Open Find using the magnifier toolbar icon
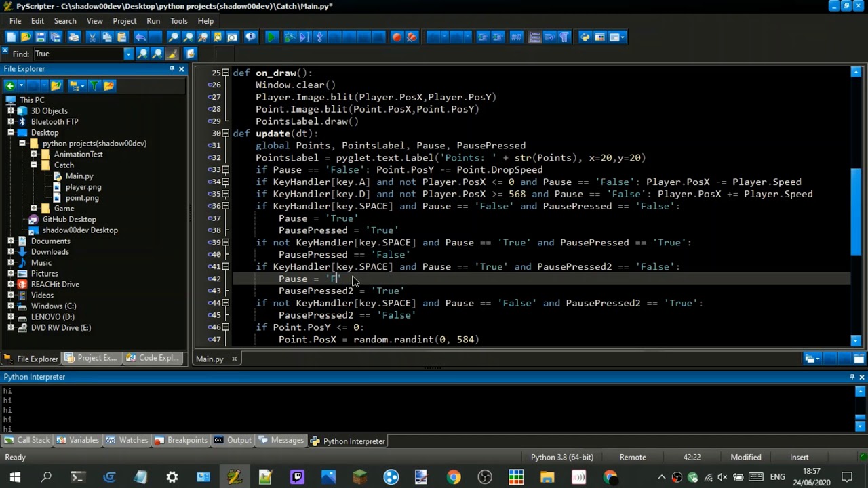This screenshot has height=488, width=868. point(173,37)
